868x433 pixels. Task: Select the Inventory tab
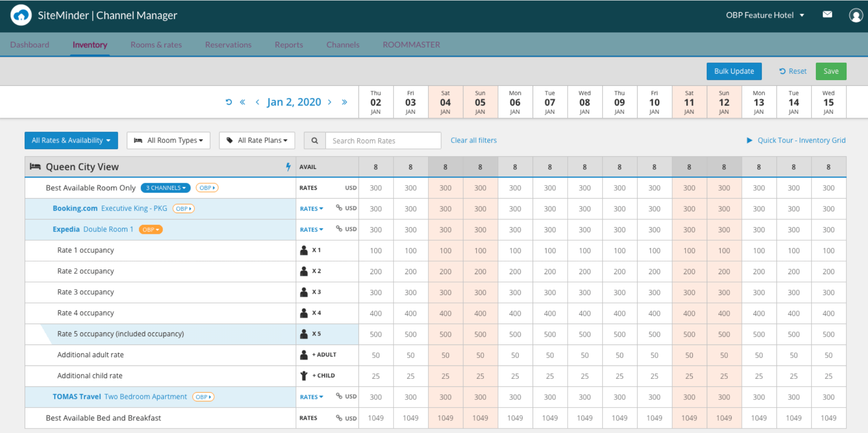pyautogui.click(x=90, y=45)
